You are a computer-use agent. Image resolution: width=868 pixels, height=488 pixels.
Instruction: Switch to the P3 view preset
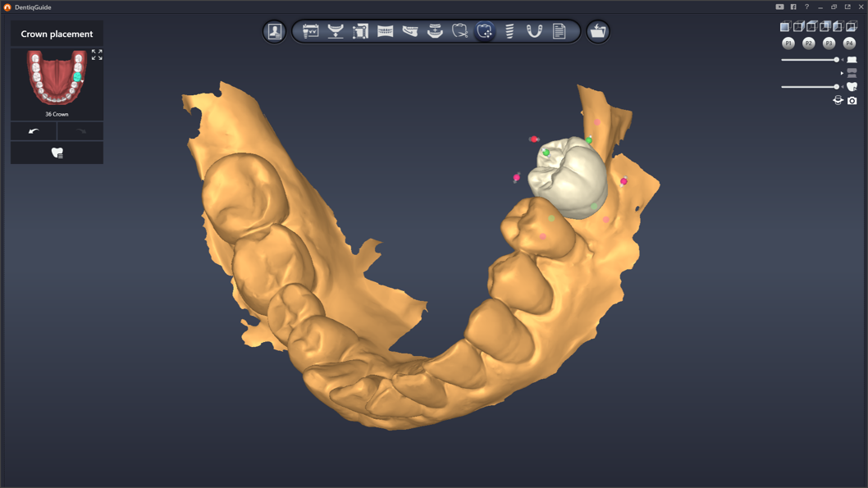click(x=829, y=43)
